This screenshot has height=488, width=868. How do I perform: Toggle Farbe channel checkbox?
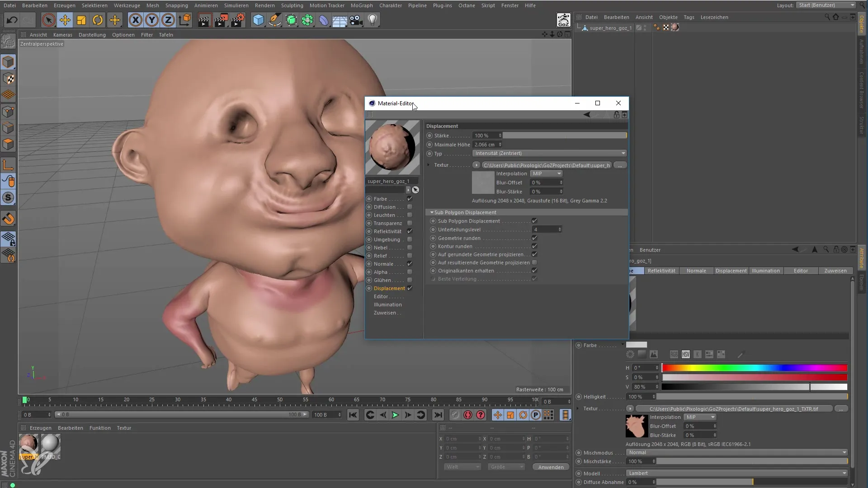click(x=410, y=199)
